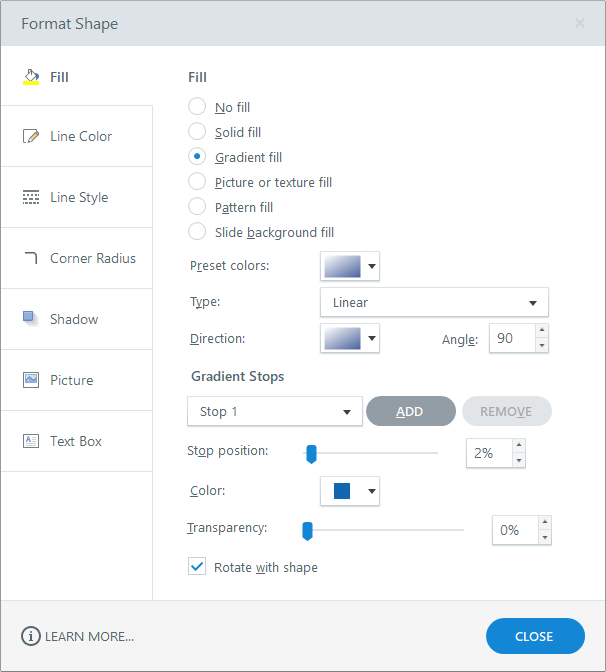
Task: Click the Text Box icon
Action: click(31, 441)
